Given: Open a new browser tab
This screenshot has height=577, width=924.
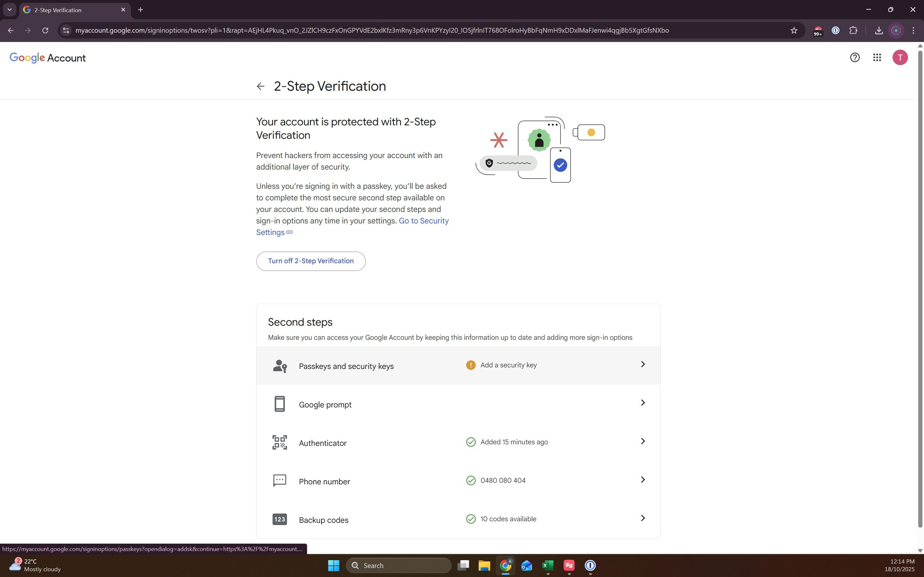Looking at the screenshot, I should click(x=141, y=10).
